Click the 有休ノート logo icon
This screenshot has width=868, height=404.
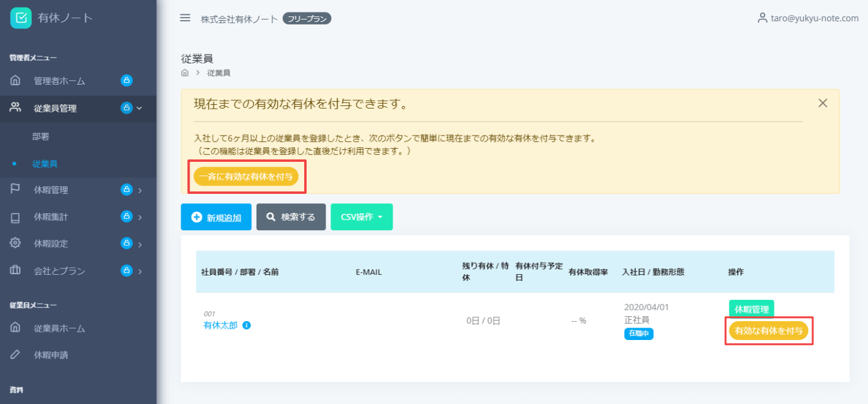tap(19, 18)
